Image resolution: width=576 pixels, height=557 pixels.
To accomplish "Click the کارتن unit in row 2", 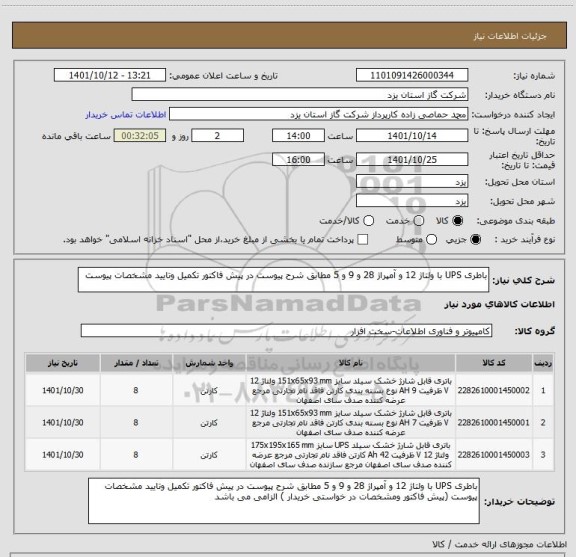I will click(209, 423).
